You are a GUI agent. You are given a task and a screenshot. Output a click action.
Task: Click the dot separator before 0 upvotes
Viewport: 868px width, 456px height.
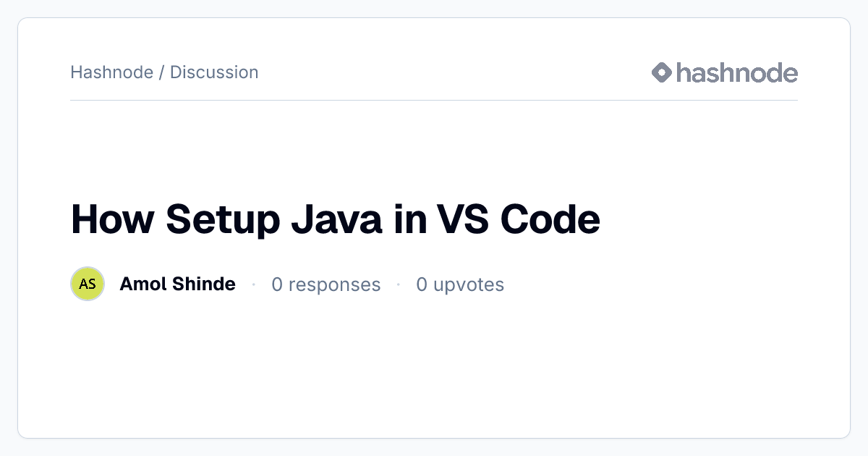click(399, 284)
